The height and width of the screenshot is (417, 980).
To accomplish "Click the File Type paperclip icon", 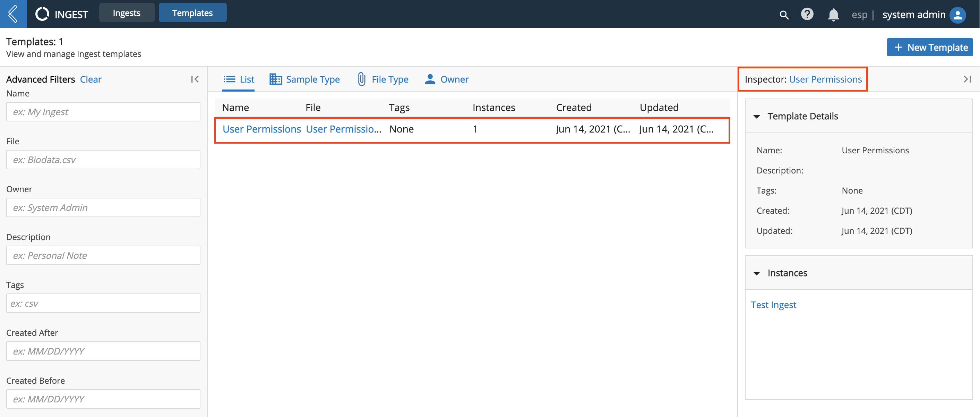I will (x=361, y=79).
